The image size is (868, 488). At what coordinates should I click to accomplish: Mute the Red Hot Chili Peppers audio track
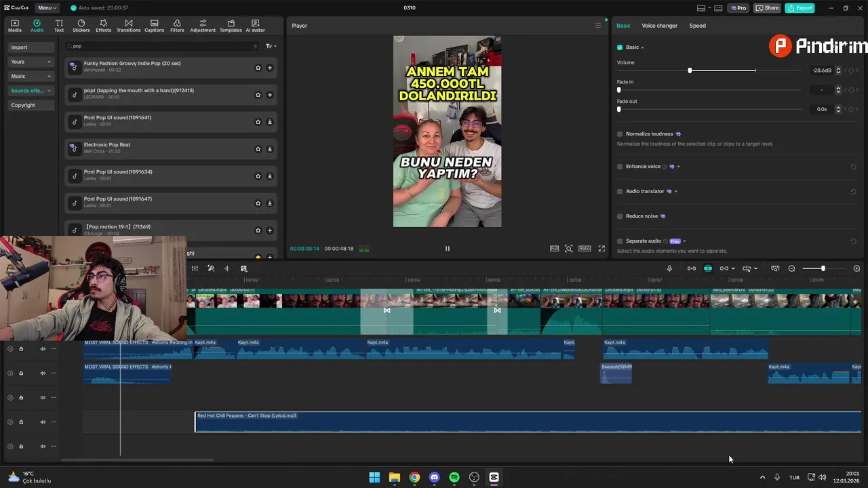point(43,422)
